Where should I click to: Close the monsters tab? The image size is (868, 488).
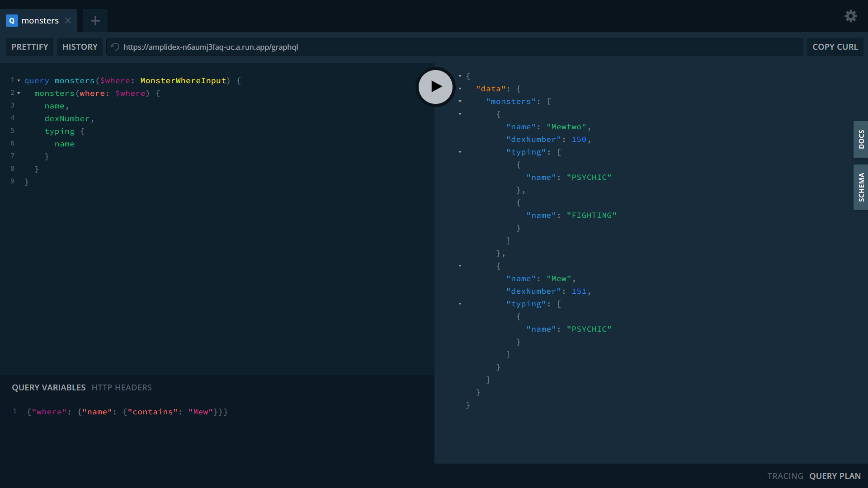click(68, 20)
